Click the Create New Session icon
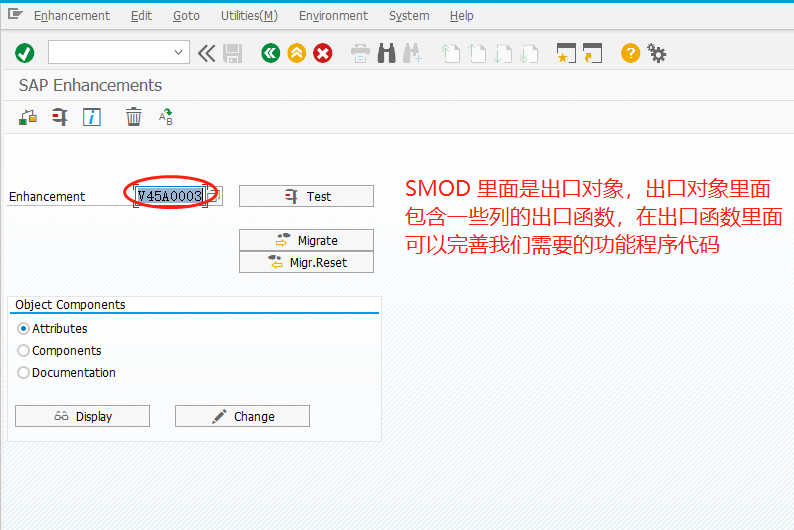This screenshot has width=794, height=530. (x=566, y=53)
